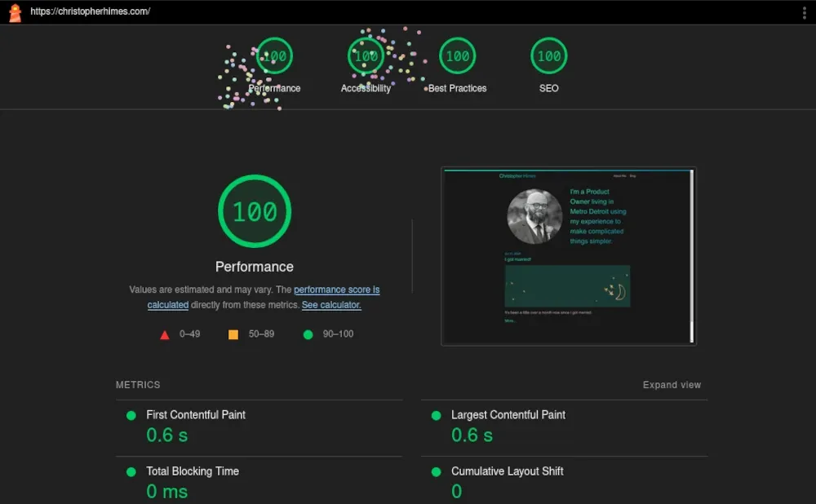The height and width of the screenshot is (504, 816).
Task: Click the Lighthouse logo icon
Action: point(13,12)
